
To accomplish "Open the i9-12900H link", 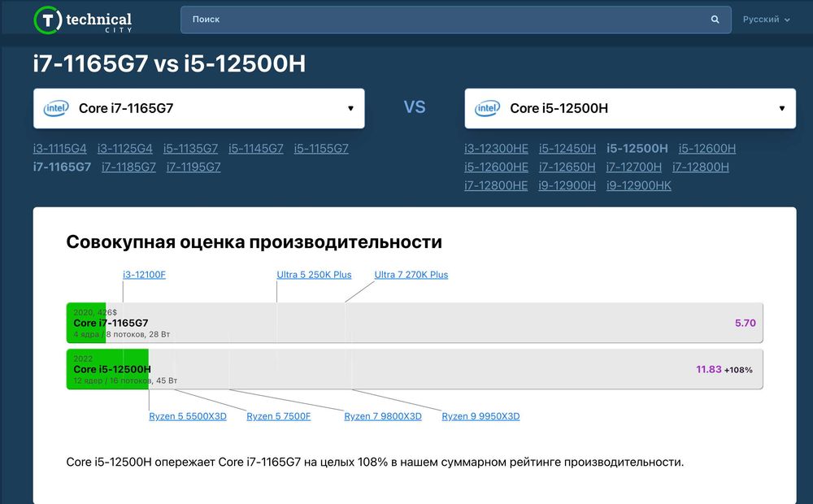I will [567, 185].
